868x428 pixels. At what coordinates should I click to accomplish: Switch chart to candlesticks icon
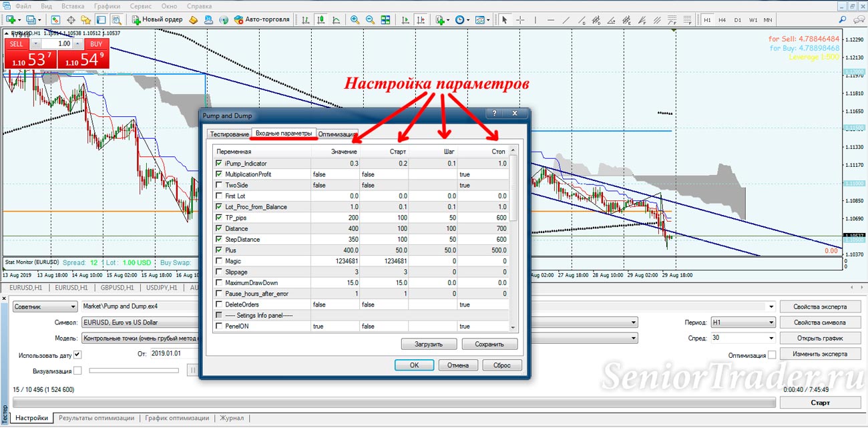tap(321, 20)
